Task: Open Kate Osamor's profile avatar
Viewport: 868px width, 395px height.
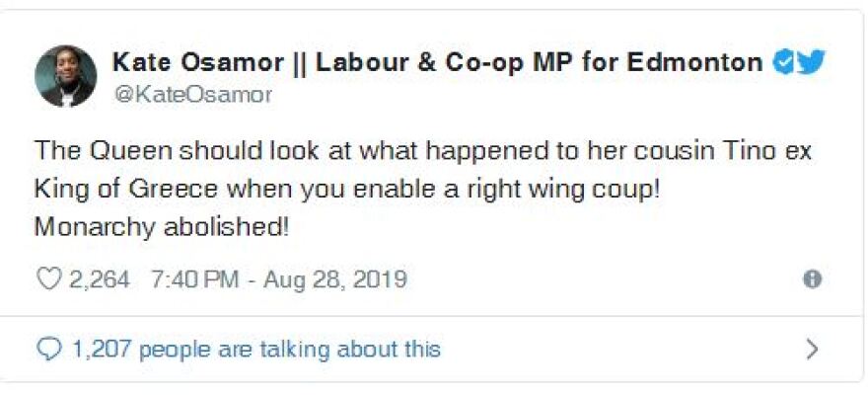Action: pos(66,76)
